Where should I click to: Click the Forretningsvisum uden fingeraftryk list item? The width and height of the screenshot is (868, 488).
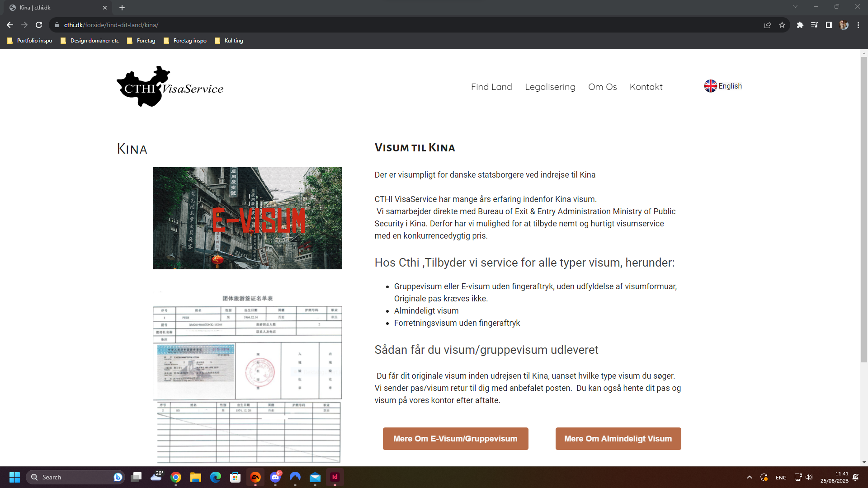(457, 323)
